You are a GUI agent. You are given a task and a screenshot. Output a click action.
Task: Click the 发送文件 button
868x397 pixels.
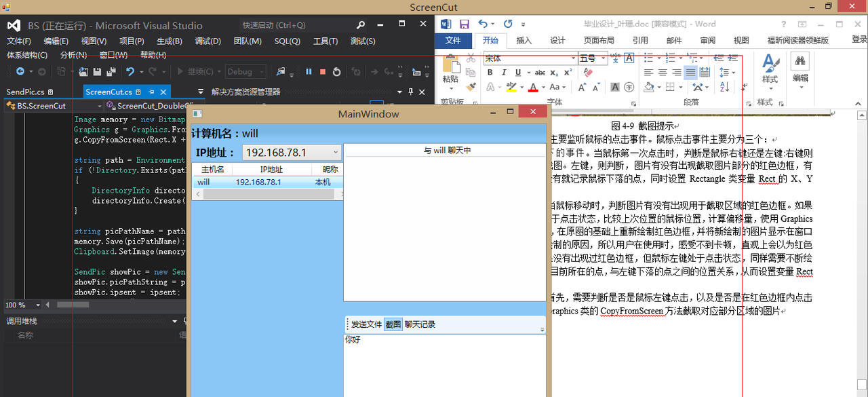click(368, 324)
